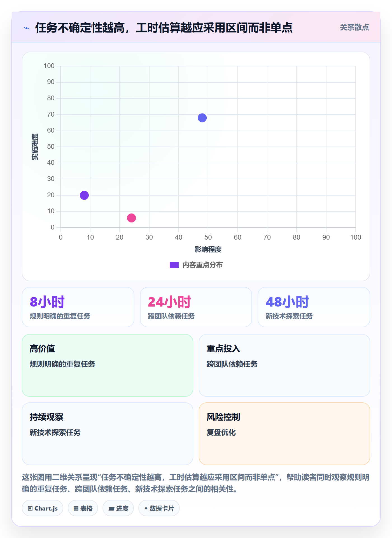
Task: Open the 24小时 stat card
Action: (x=196, y=307)
